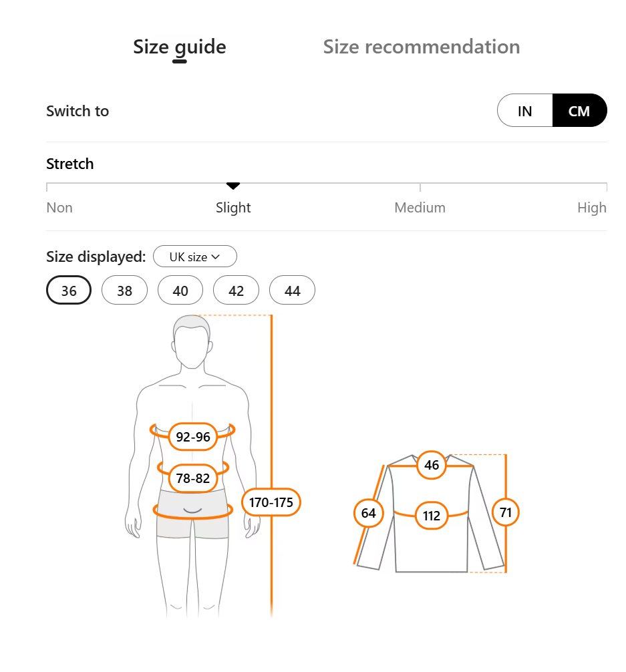
Task: Open the UK size dropdown
Action: 194,257
